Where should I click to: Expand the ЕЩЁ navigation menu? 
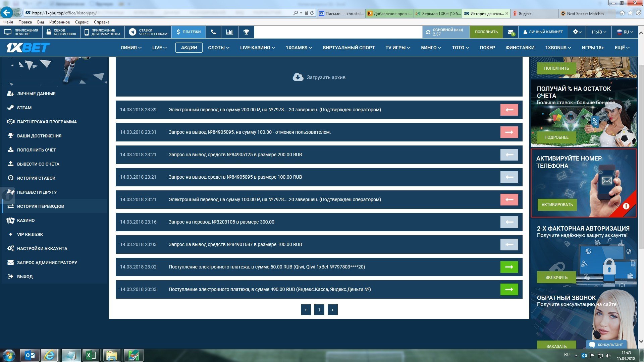point(622,48)
